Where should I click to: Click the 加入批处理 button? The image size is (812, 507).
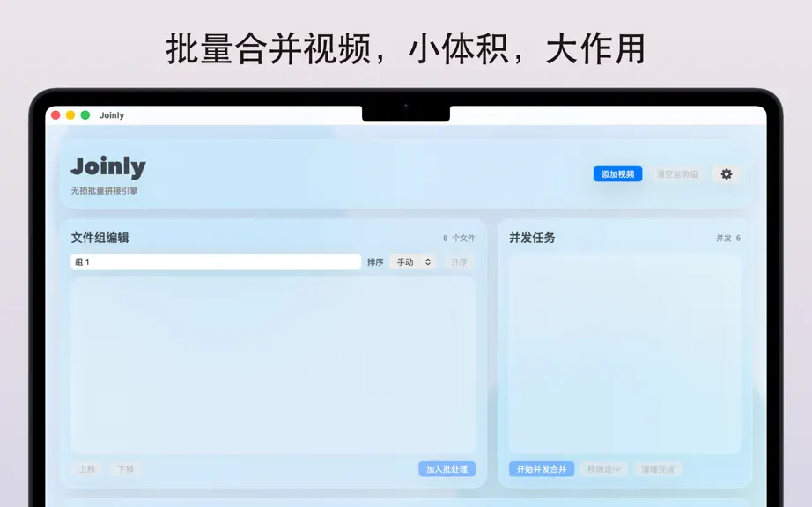tap(447, 469)
